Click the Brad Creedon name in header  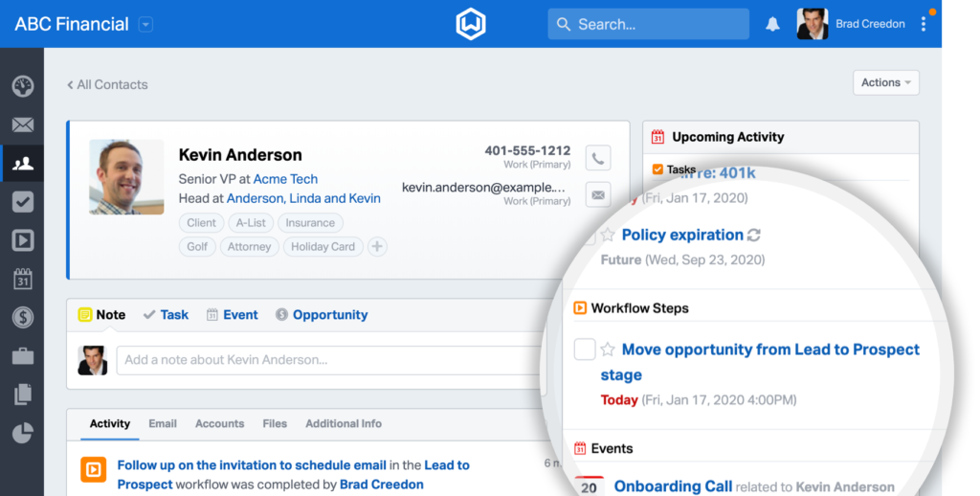click(870, 24)
